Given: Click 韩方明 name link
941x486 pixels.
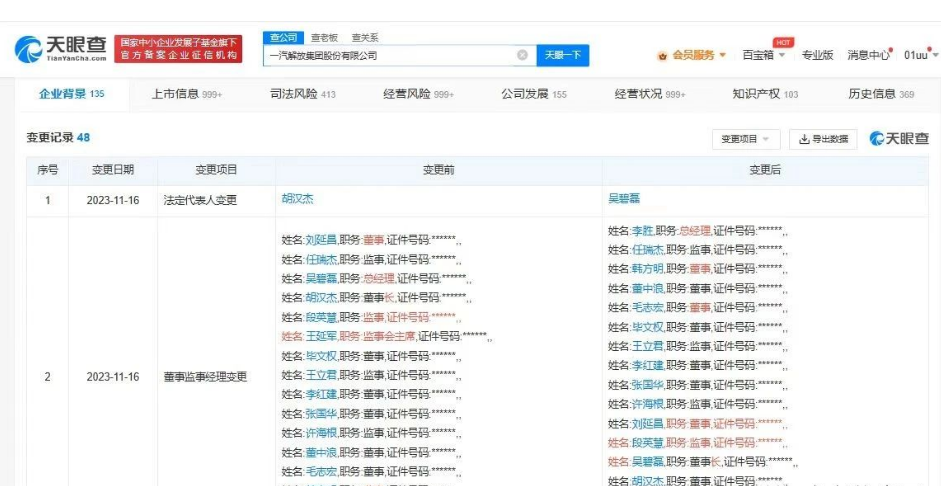Looking at the screenshot, I should [647, 268].
